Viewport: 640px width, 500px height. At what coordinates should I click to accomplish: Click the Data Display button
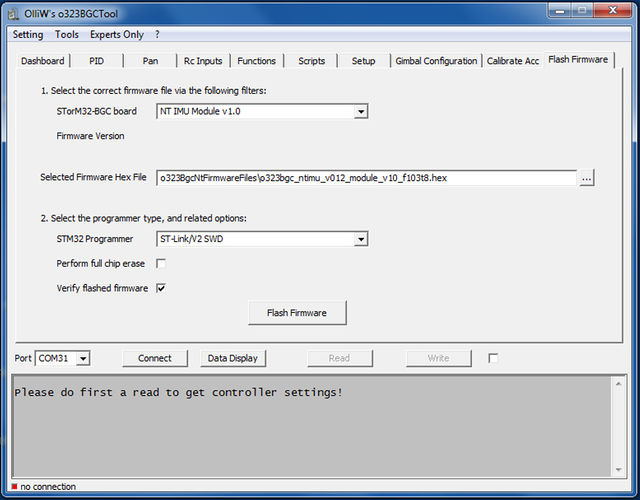click(x=232, y=358)
